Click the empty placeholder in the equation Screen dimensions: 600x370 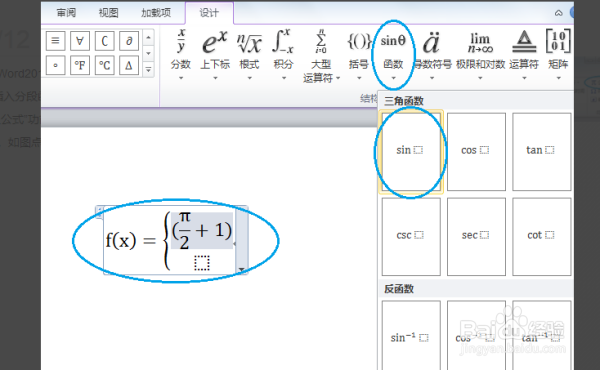click(202, 263)
